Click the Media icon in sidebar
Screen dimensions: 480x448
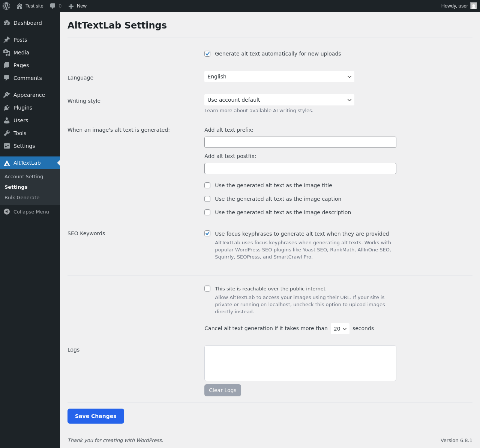point(7,53)
